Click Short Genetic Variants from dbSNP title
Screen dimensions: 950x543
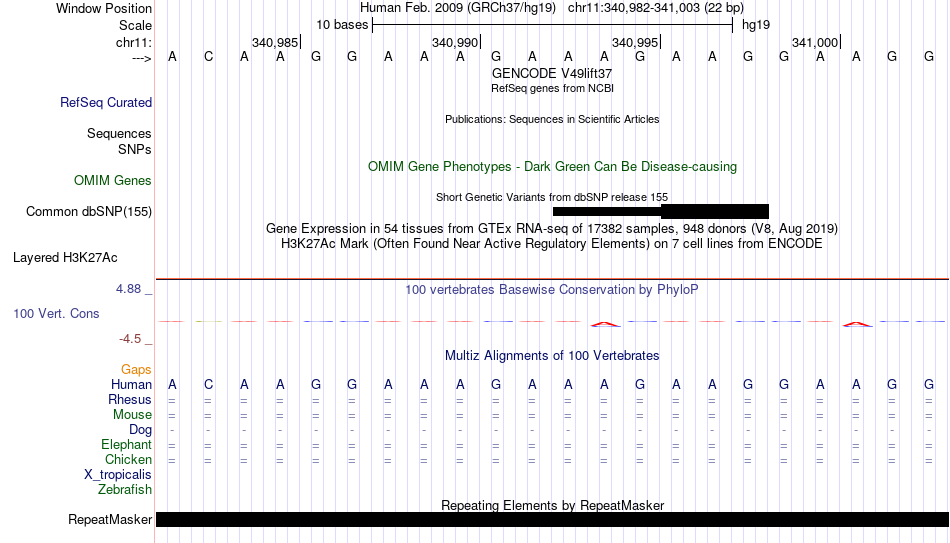tap(552, 197)
